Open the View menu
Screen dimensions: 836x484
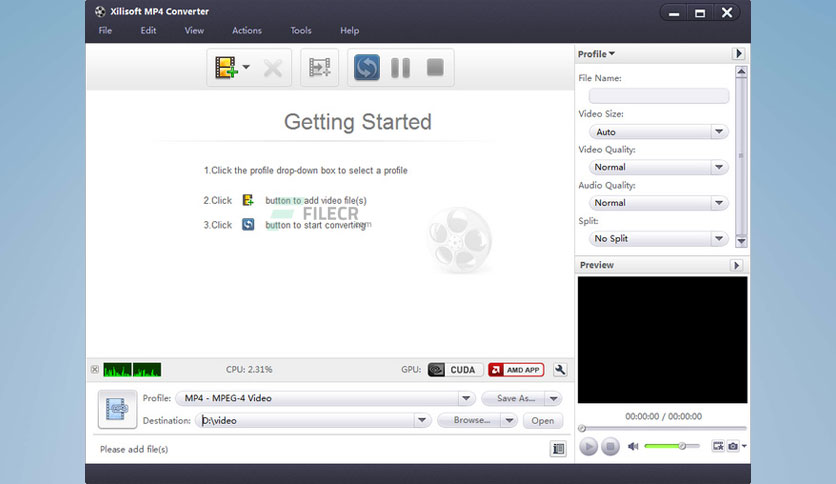194,30
